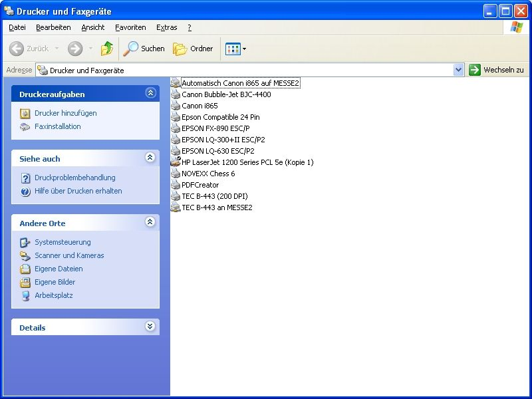Image resolution: width=532 pixels, height=399 pixels.
Task: Open the Suchen search tool
Action: click(x=144, y=49)
